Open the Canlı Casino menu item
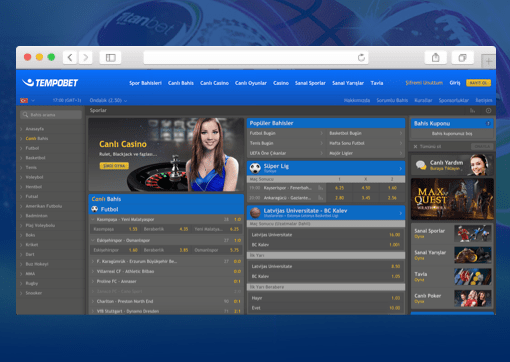The height and width of the screenshot is (362, 510). 214,83
